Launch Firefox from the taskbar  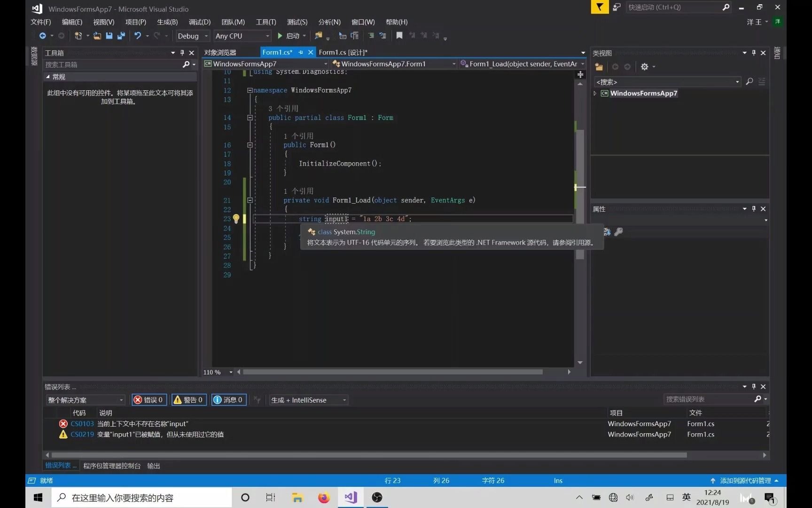tap(323, 497)
